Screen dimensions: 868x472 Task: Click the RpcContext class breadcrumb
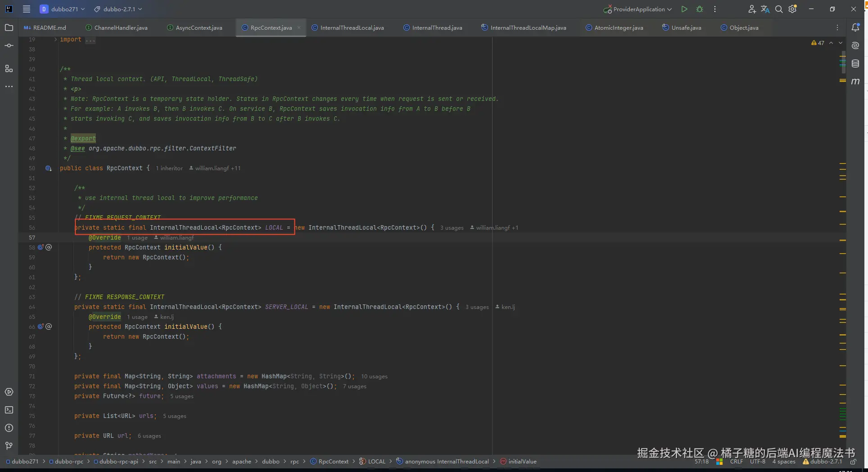pos(329,461)
